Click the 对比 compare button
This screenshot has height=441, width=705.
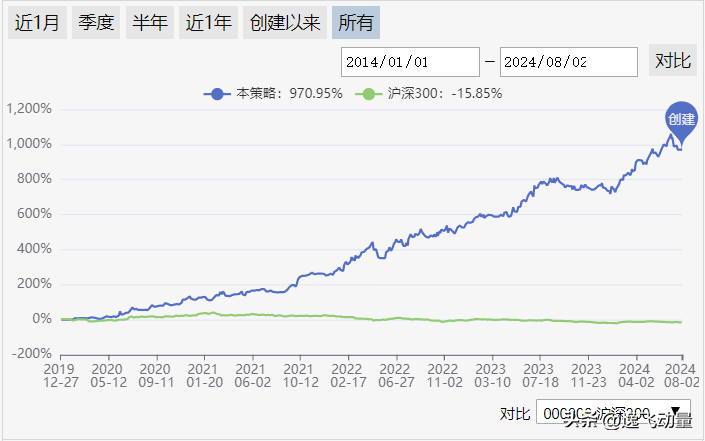(x=673, y=60)
